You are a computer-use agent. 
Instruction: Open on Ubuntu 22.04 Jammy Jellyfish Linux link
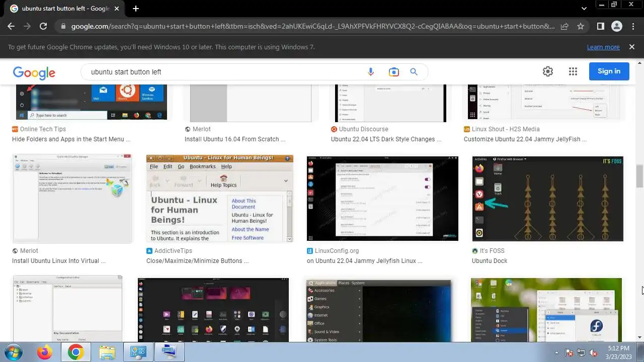(x=364, y=261)
